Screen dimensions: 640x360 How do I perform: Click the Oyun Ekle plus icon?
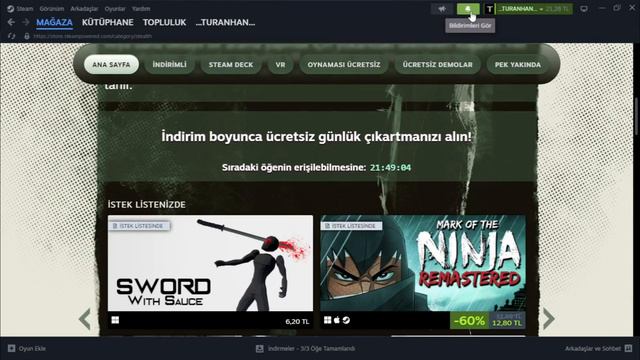[11, 348]
